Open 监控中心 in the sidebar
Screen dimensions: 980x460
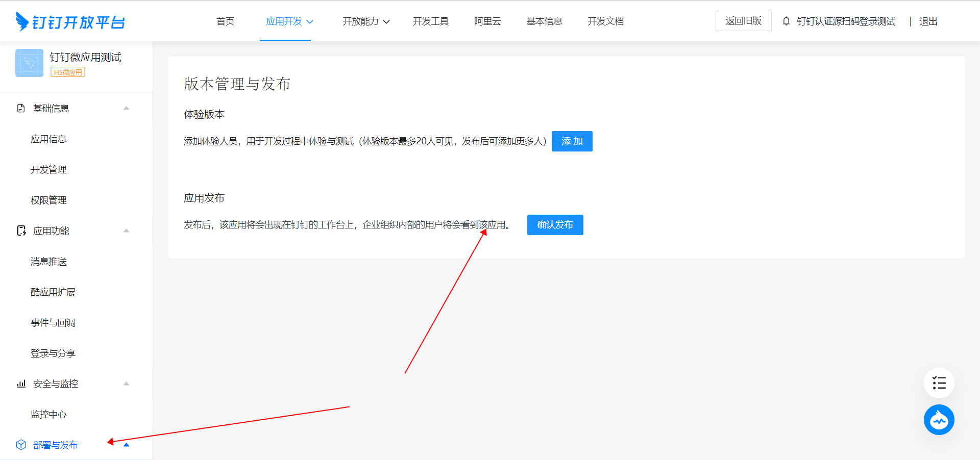click(x=48, y=414)
